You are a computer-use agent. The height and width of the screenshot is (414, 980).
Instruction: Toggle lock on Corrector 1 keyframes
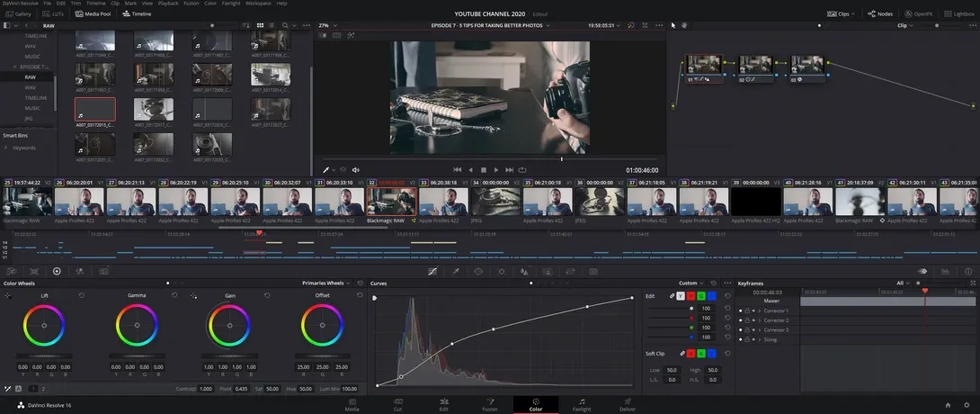click(747, 310)
